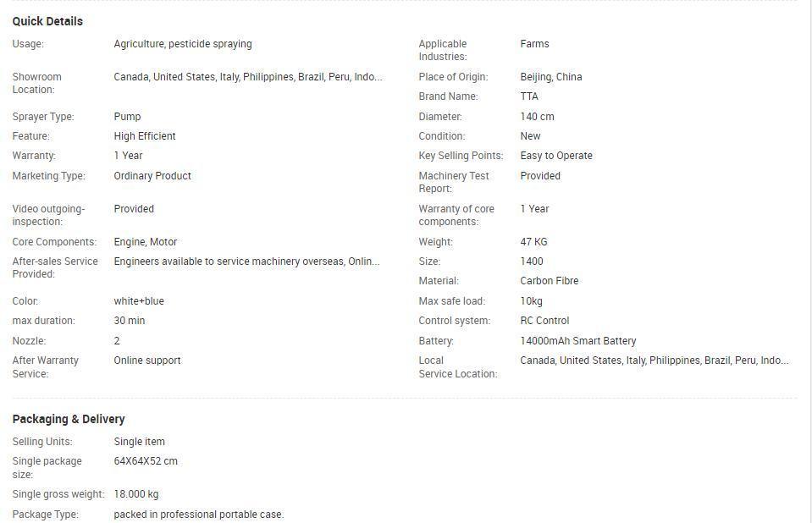Click the page scrollbar on the right edge
Image resolution: width=812 pixels, height=523 pixels.
[x=809, y=261]
